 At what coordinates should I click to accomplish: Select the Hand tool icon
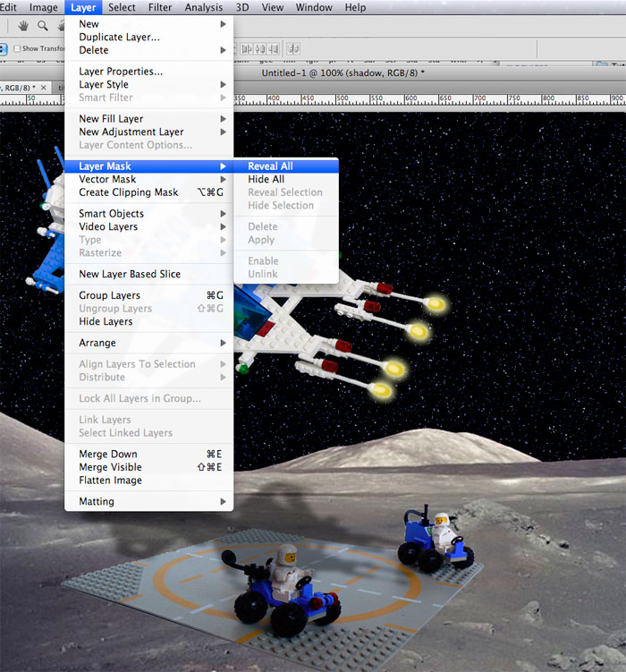coord(23,26)
